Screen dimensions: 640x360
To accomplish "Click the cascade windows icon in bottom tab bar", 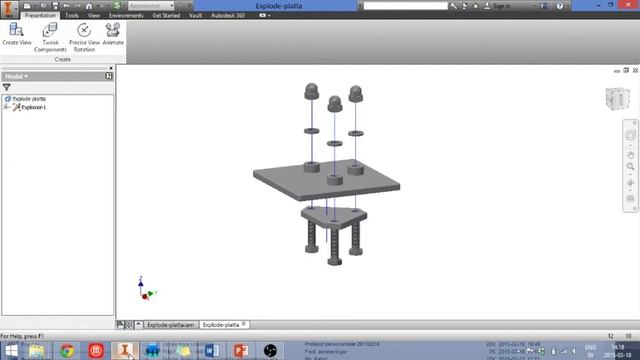I will pyautogui.click(x=120, y=325).
